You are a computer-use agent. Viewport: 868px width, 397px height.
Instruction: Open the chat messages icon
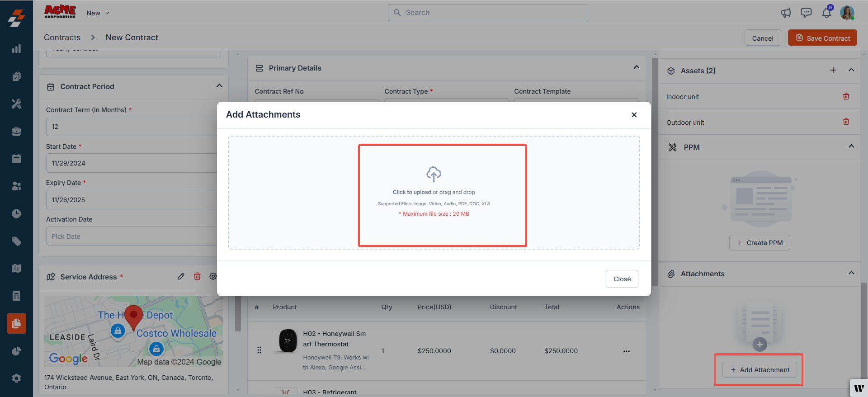pos(806,13)
